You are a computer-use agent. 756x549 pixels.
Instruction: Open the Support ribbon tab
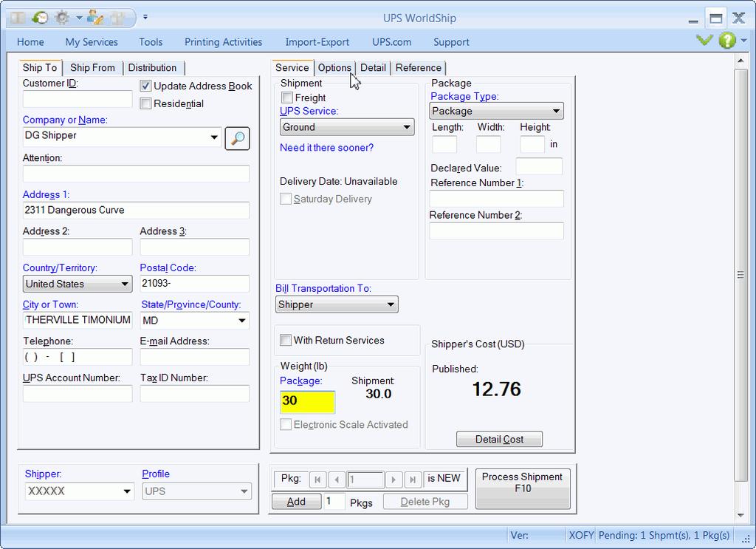[x=451, y=42]
